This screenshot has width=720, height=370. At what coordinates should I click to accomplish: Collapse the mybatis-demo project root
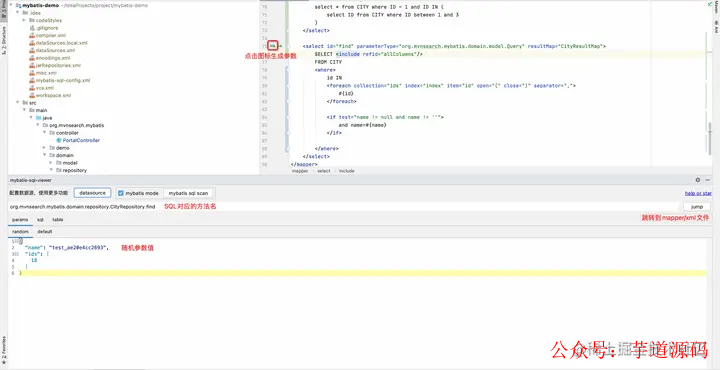[11, 6]
